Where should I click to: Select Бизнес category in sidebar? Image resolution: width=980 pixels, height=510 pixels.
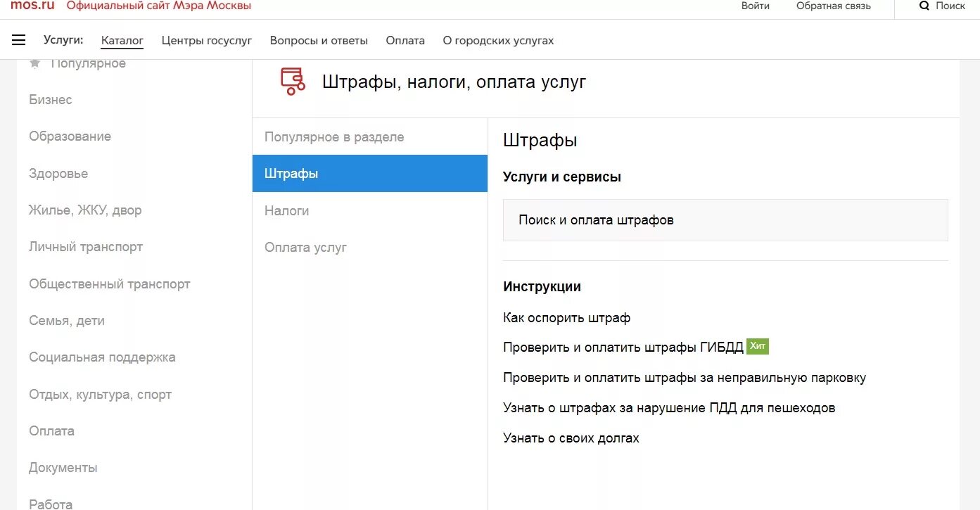tap(51, 100)
